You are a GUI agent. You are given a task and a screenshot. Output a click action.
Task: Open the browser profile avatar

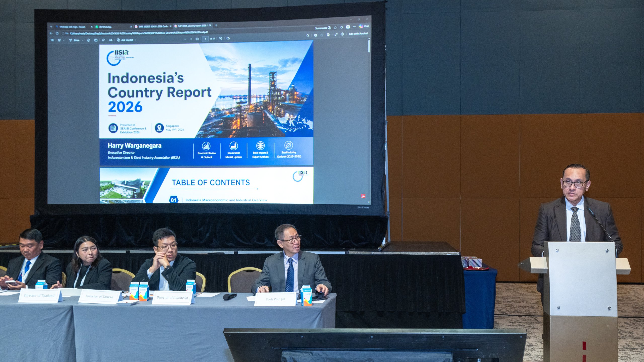click(348, 27)
